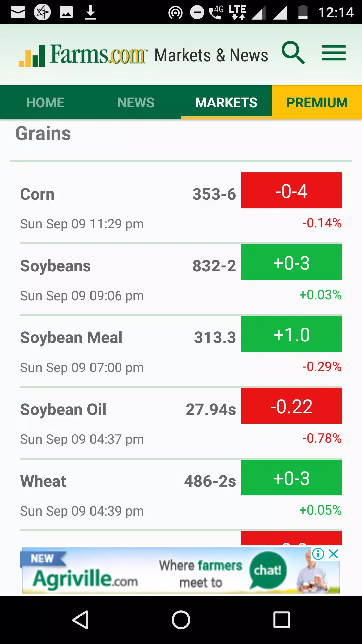Close the Agriville ad with X
Viewport: 362px width, 644px height.
334,554
